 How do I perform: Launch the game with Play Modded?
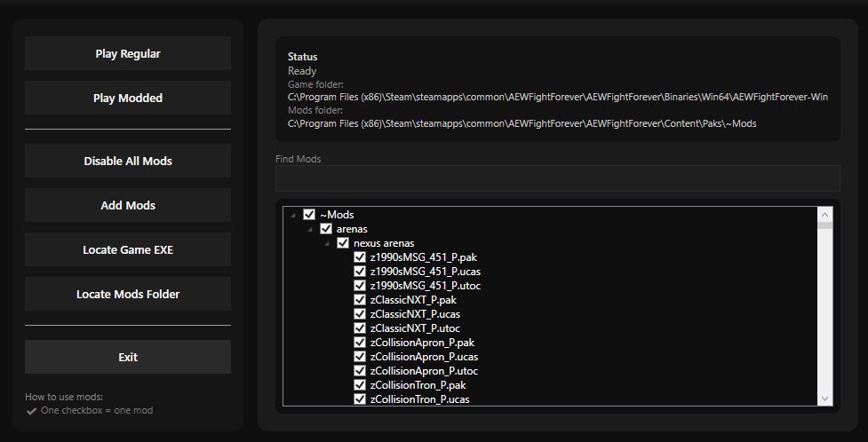[128, 98]
